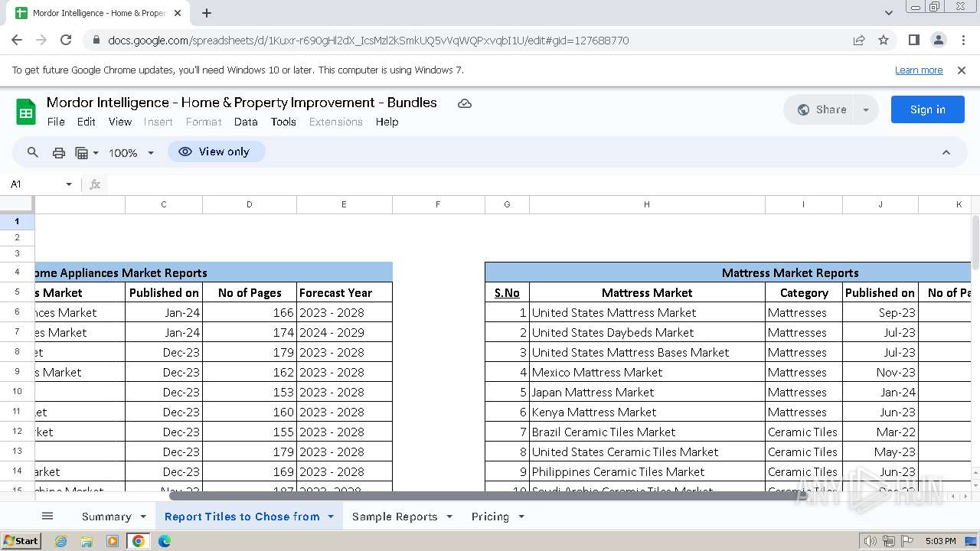The width and height of the screenshot is (980, 551).
Task: Open the Help menu
Action: [387, 122]
